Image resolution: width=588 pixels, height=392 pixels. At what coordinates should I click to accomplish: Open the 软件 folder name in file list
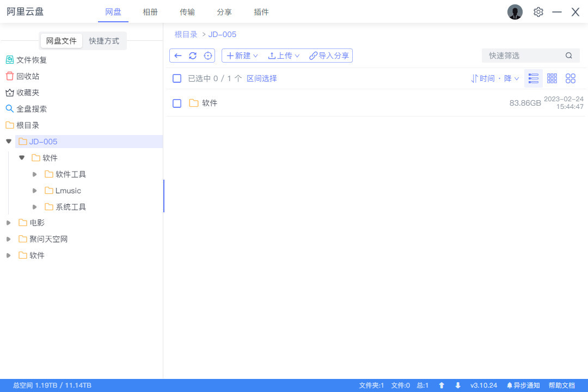(210, 103)
